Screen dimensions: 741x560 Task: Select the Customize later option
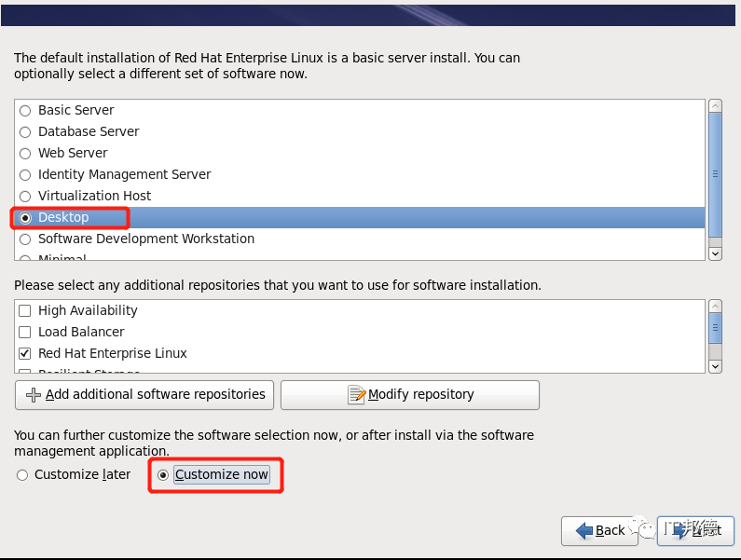click(22, 475)
